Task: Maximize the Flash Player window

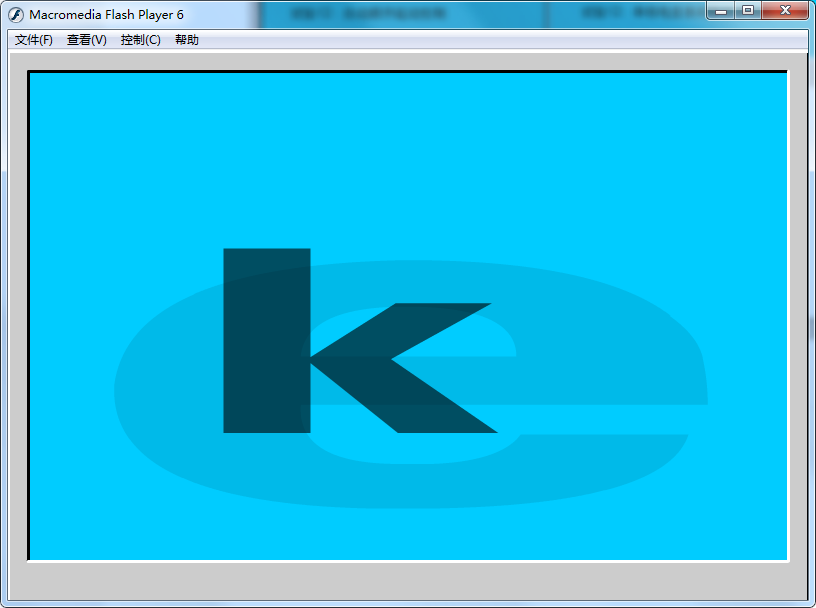Action: coord(748,10)
